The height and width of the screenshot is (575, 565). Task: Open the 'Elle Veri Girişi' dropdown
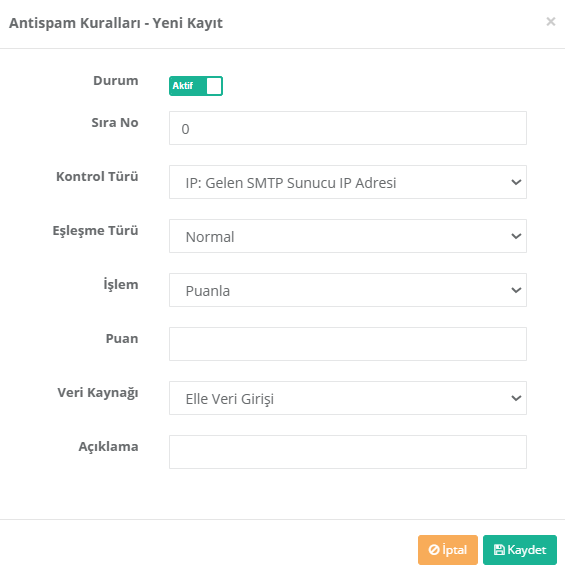pyautogui.click(x=348, y=398)
